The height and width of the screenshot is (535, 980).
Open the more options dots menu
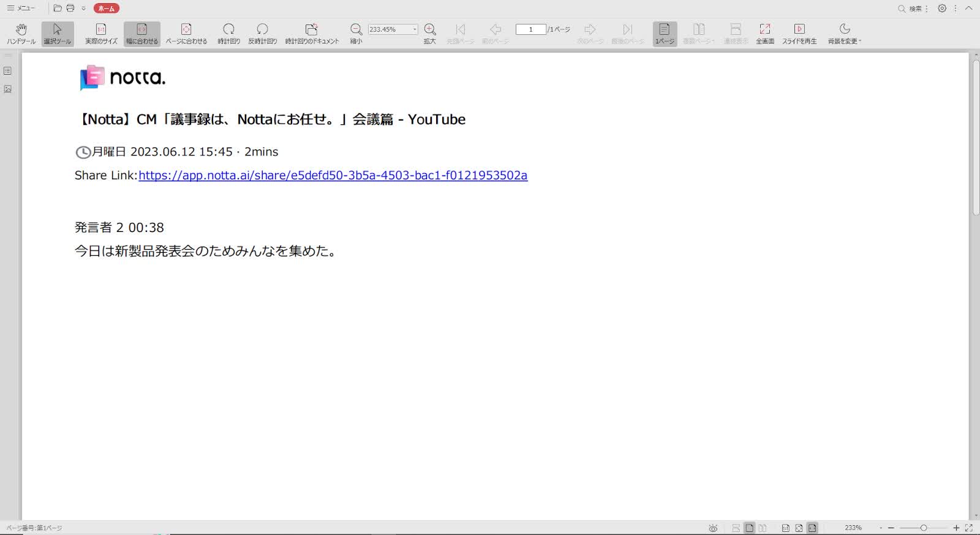point(956,8)
